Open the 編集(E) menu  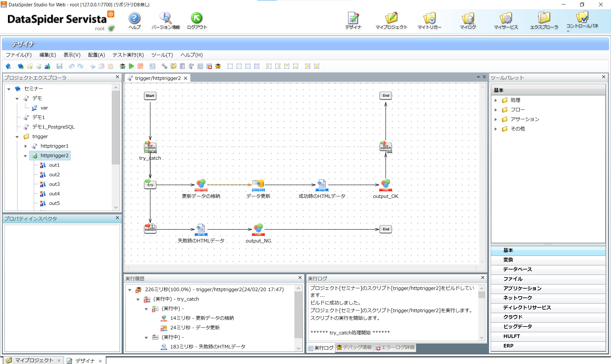point(48,55)
